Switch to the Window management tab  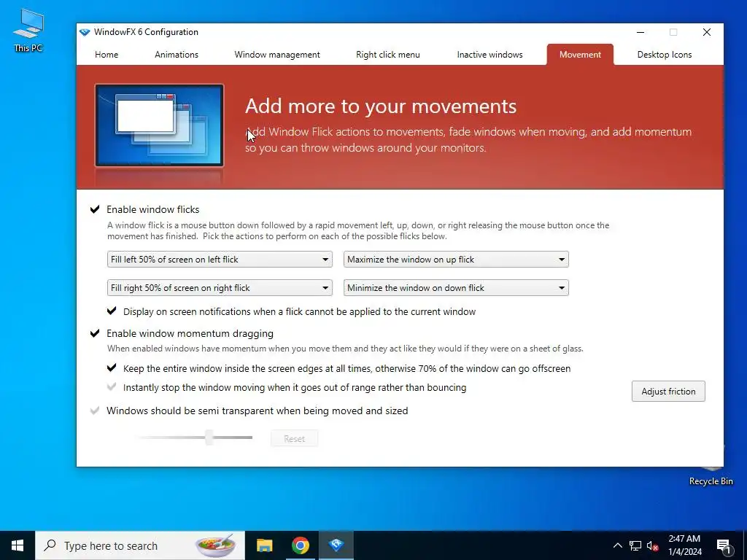pos(277,55)
